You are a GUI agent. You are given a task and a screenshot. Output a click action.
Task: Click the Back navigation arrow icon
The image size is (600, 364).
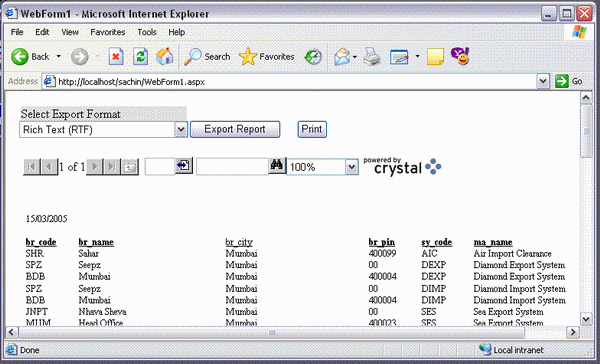(x=20, y=57)
